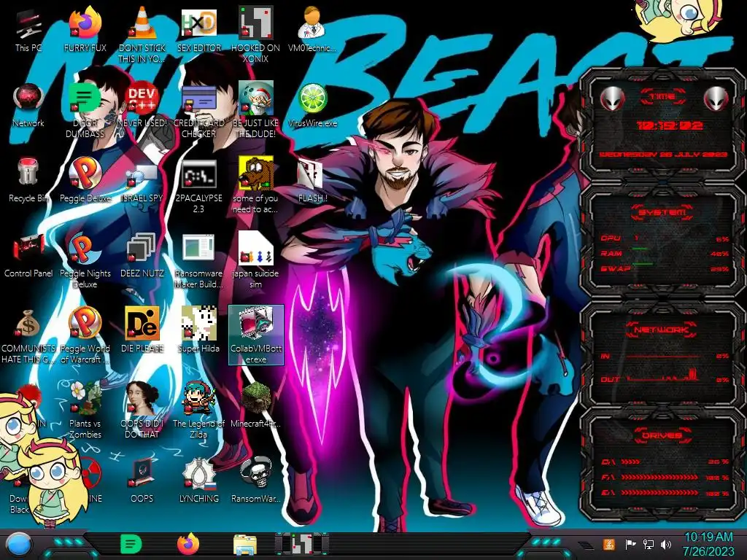Click the taskbar clock showing 10:19 AM
This screenshot has width=747, height=560.
(708, 544)
